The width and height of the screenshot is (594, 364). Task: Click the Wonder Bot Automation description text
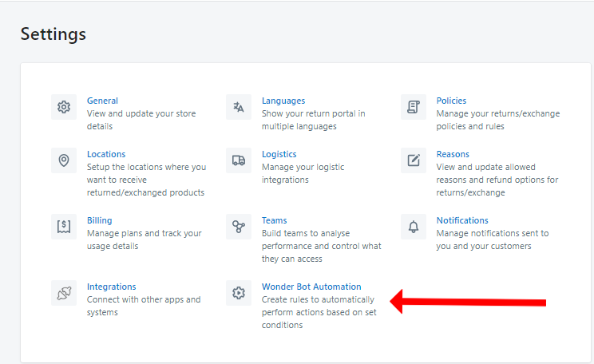[x=318, y=312]
